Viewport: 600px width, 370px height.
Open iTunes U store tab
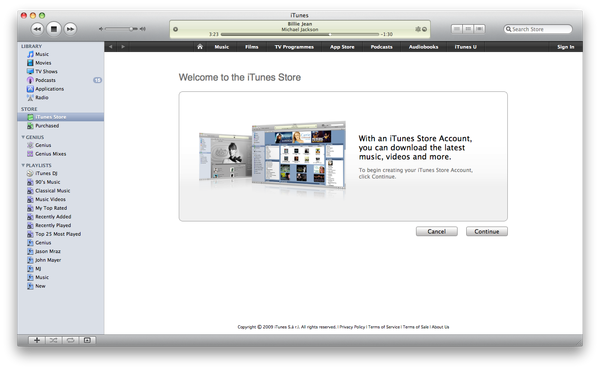(x=465, y=47)
